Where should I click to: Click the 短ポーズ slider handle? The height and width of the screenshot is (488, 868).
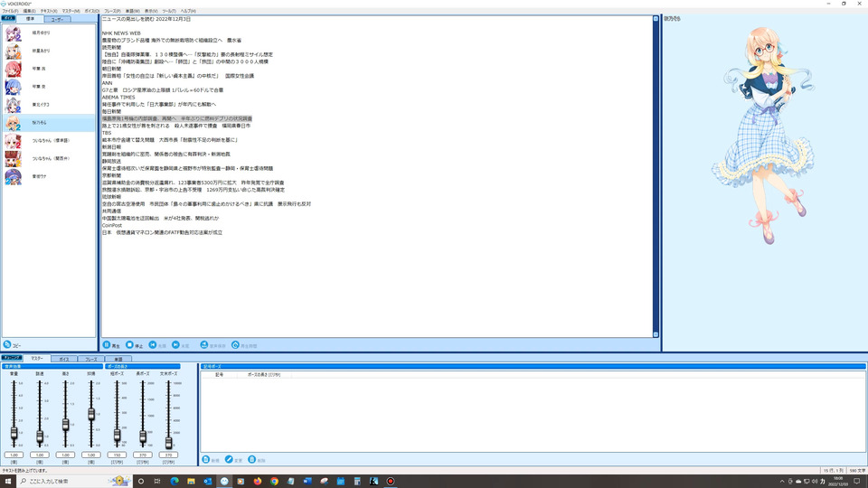pyautogui.click(x=117, y=436)
